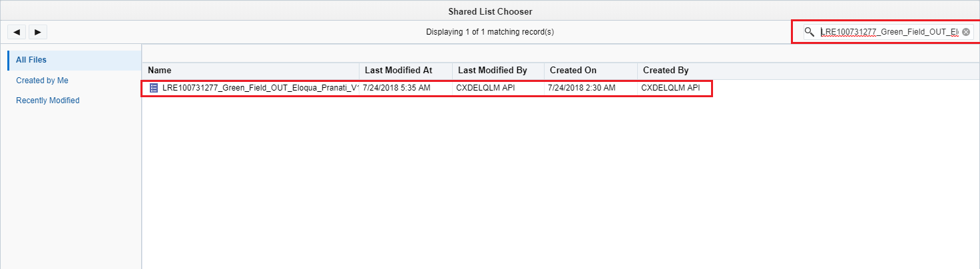Sort by the Created By column
This screenshot has height=269, width=980.
[x=666, y=70]
